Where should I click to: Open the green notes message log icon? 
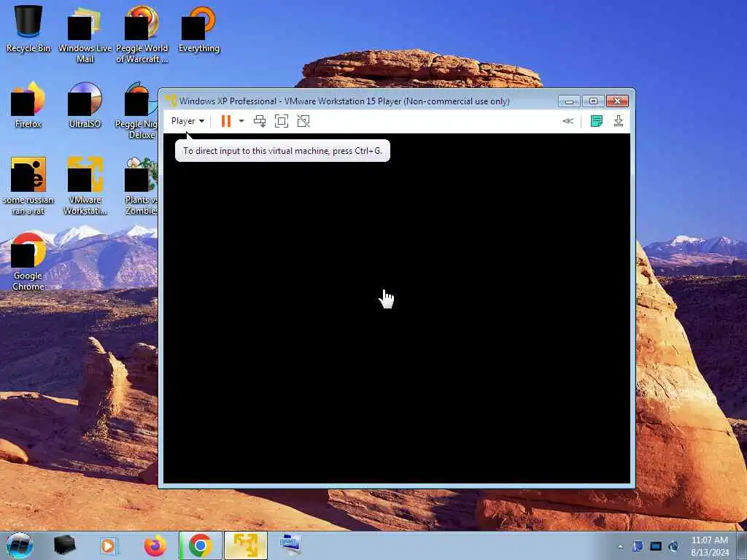597,121
